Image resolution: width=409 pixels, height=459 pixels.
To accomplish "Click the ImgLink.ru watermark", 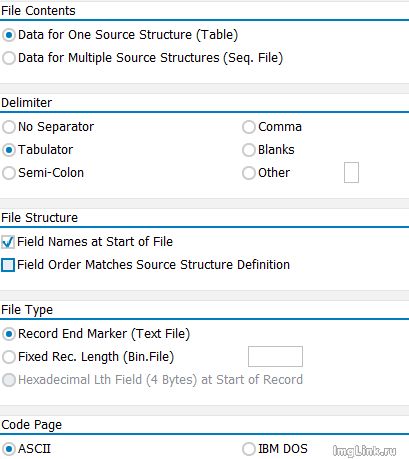I will coord(364,451).
